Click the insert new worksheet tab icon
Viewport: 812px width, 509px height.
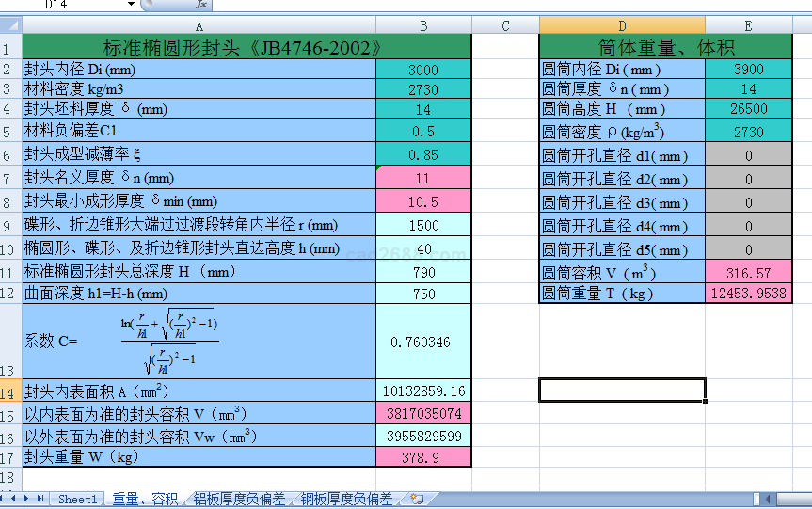click(417, 499)
